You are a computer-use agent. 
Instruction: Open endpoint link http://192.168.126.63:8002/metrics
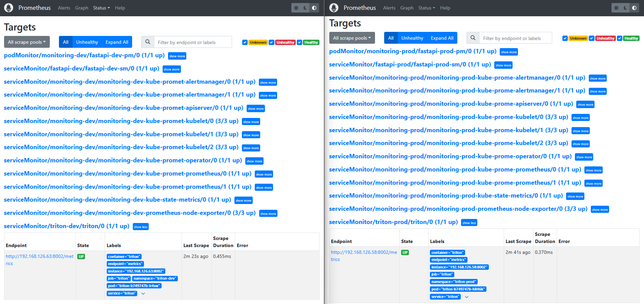pyautogui.click(x=40, y=260)
